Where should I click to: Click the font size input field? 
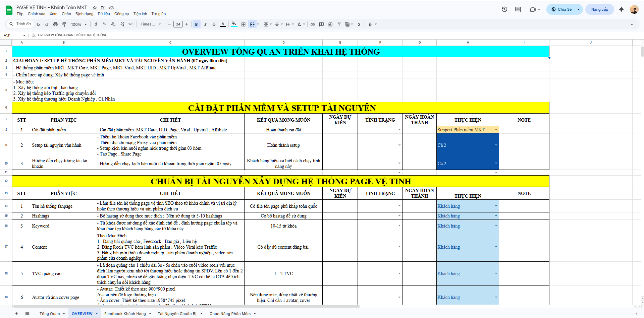178,24
